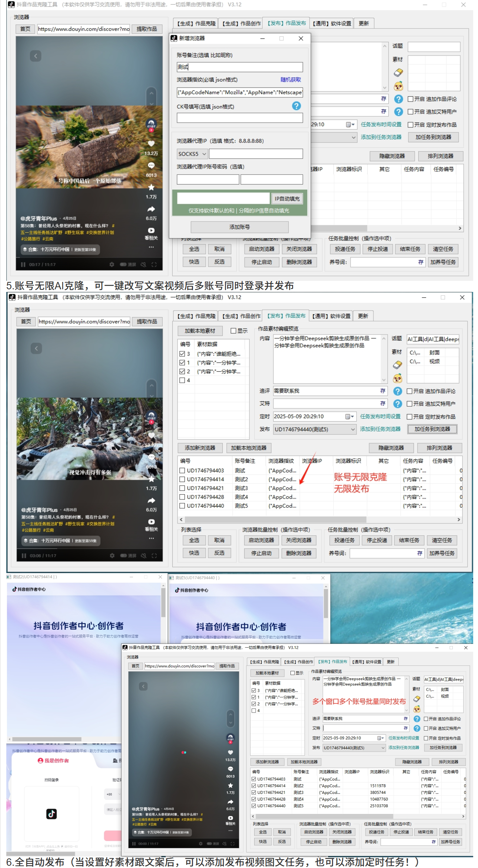
Task: Switch to 【生成】作品克隆 tab behind 新增浏览器 dialog
Action: click(196, 23)
